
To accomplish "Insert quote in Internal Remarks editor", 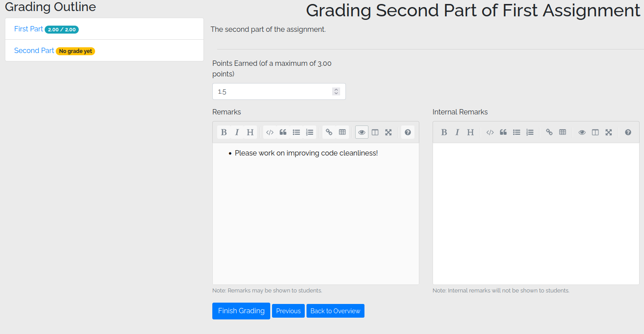I will pos(503,132).
